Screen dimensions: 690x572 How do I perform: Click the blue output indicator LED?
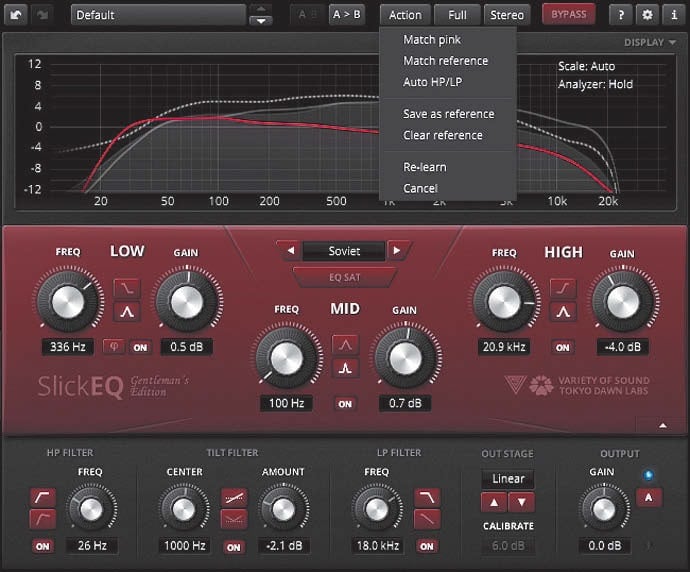click(648, 475)
